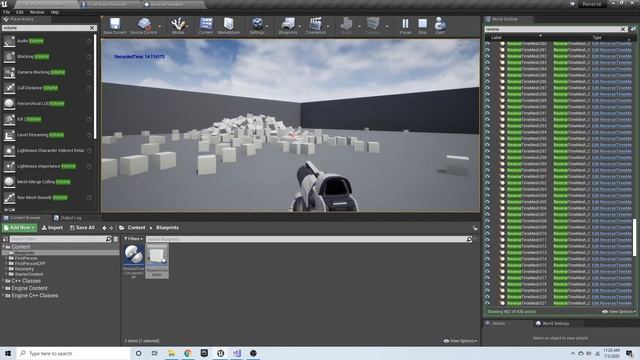
Task: Click the Save Current toolbar icon
Action: 115,24
